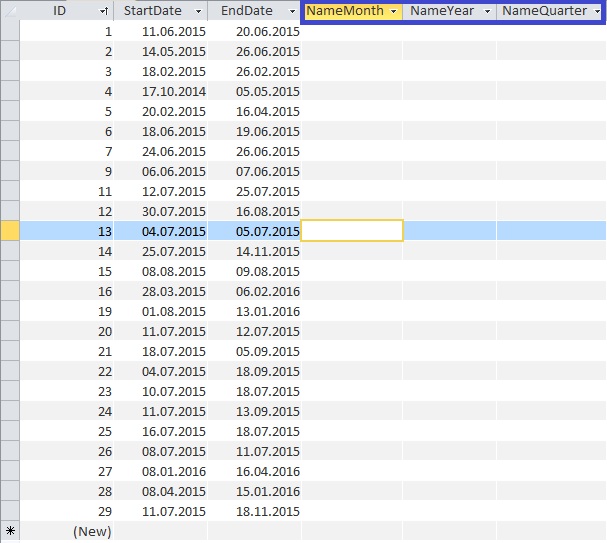Click EndDate cell 16.04.2016
Screen dimensions: 607x543
point(254,471)
